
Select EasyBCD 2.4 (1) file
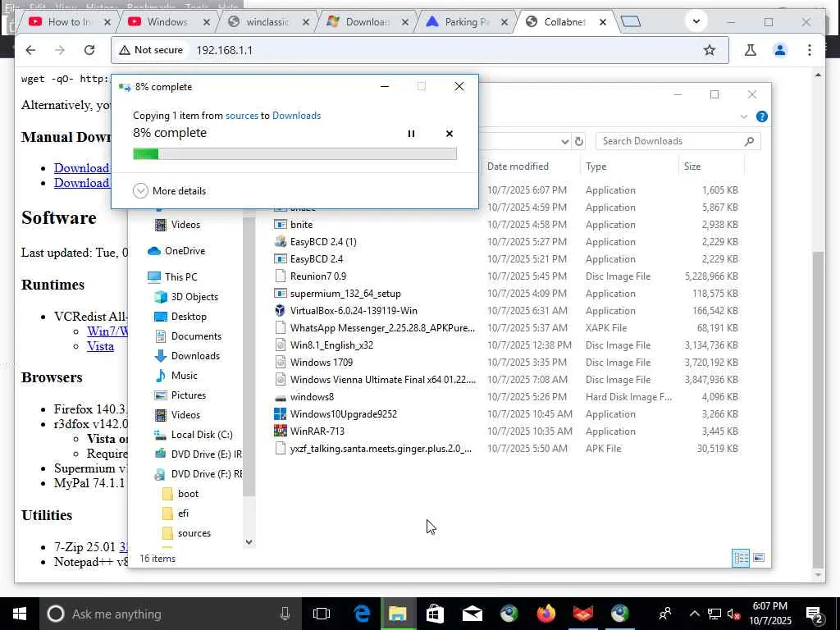click(x=323, y=242)
